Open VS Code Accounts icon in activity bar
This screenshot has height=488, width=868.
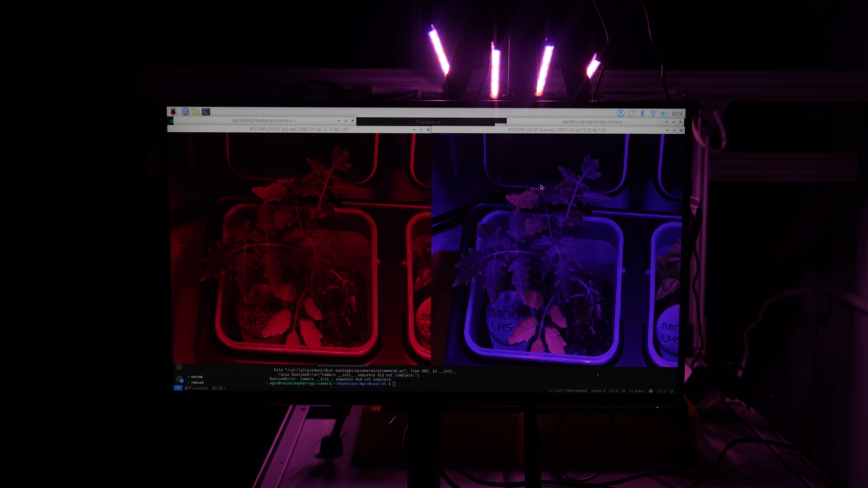click(x=179, y=367)
